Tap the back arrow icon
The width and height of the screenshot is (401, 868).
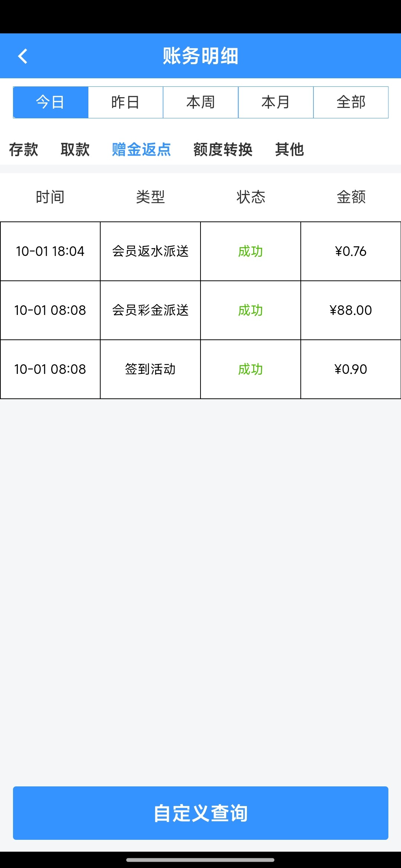(x=23, y=56)
